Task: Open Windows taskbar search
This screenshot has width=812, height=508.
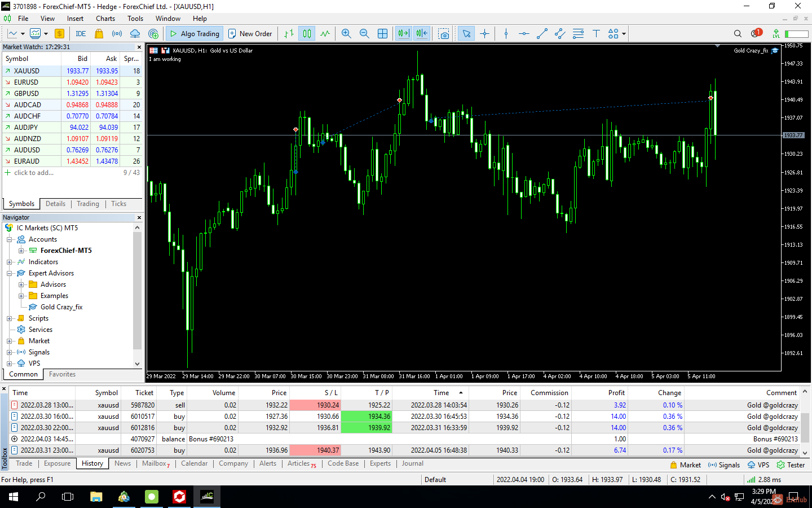Action: pos(41,497)
